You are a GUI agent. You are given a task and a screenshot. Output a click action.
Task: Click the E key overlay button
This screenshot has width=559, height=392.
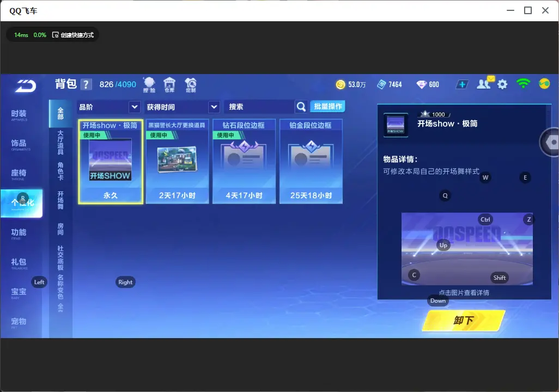coord(525,177)
